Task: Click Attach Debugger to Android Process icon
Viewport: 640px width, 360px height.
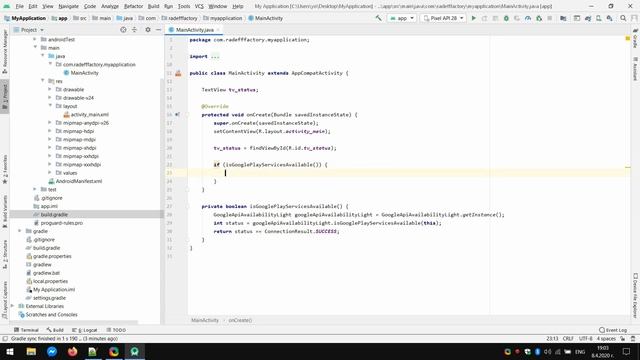Action: [539, 18]
